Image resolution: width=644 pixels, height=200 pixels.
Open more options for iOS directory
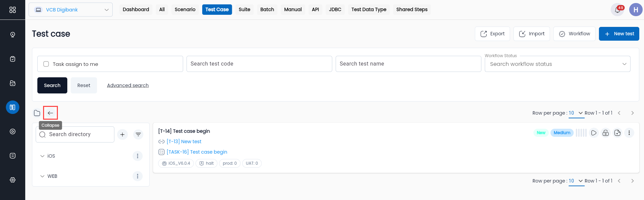point(137,156)
